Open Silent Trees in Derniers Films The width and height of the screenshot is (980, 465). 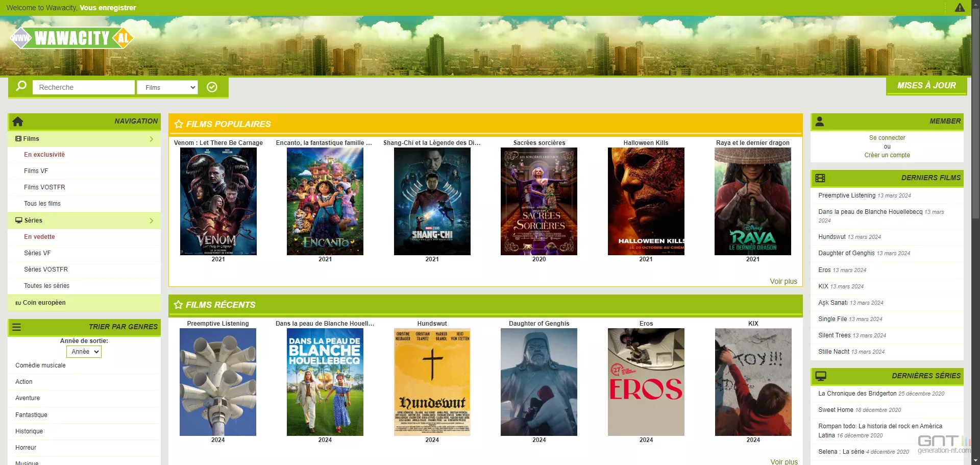click(835, 335)
